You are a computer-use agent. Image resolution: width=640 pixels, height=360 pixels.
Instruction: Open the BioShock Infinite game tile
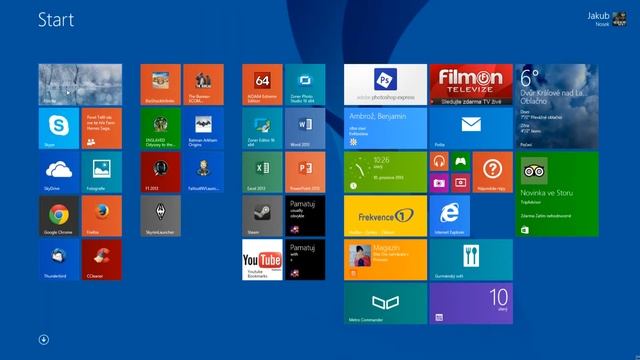(x=160, y=84)
